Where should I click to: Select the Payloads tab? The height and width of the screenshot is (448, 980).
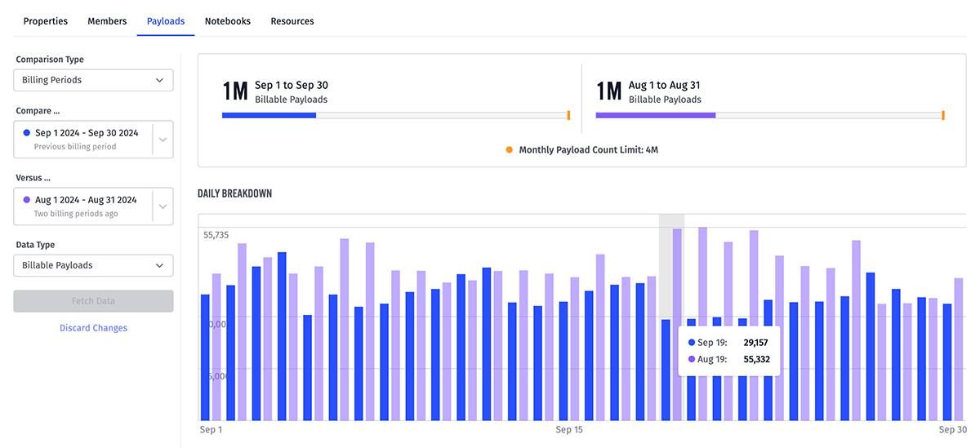click(x=166, y=21)
